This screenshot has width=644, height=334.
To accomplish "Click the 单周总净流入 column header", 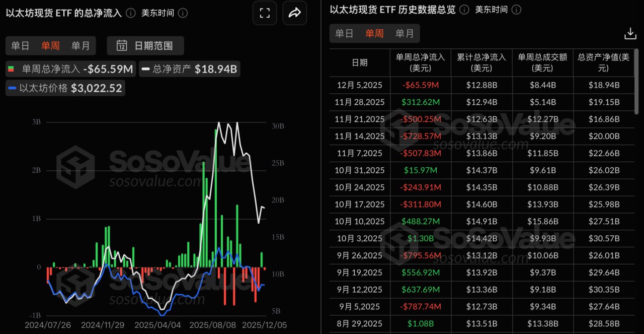I will (420, 62).
